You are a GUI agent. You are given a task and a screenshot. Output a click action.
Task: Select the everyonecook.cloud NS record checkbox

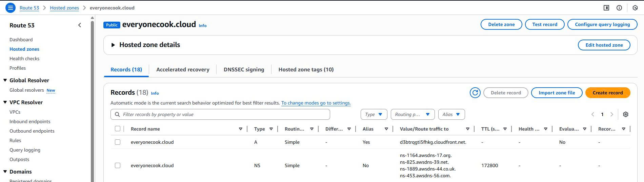pyautogui.click(x=118, y=165)
